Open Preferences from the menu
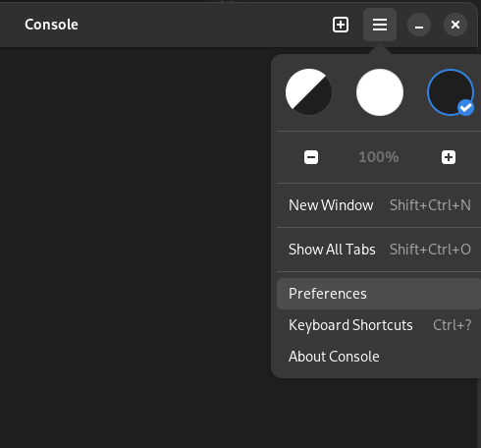The height and width of the screenshot is (448, 481). coord(380,294)
